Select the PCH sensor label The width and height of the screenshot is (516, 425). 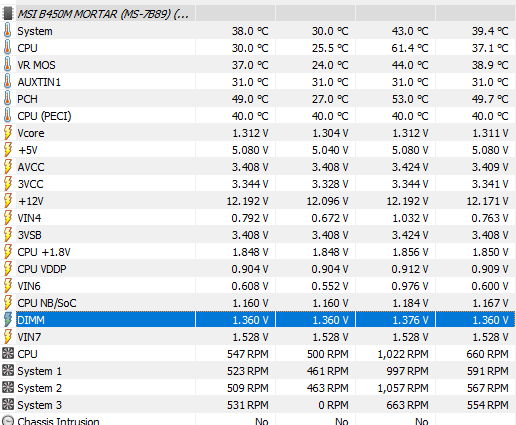click(27, 99)
